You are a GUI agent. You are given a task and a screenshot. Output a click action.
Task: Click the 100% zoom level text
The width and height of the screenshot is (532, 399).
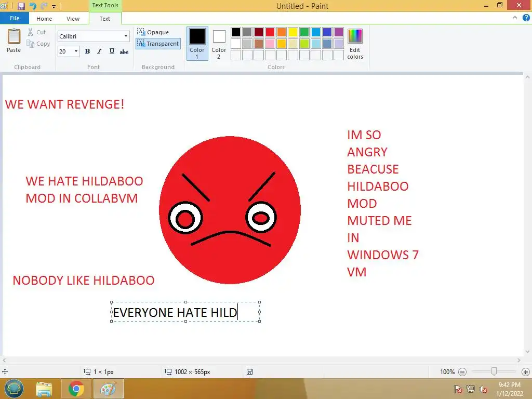(x=447, y=372)
